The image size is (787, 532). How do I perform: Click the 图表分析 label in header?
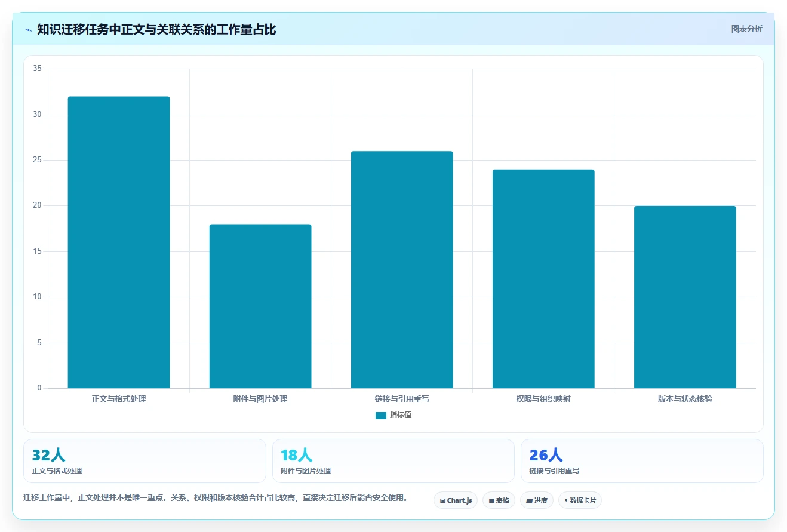pyautogui.click(x=746, y=29)
